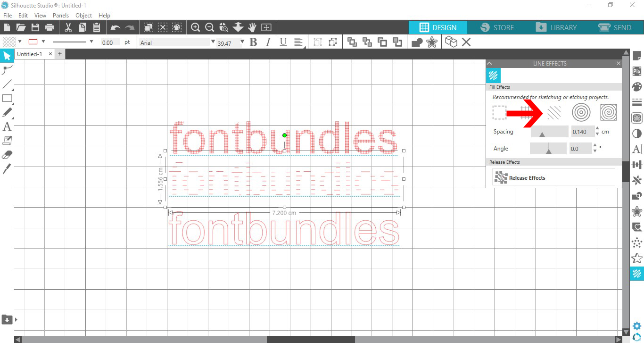The width and height of the screenshot is (644, 343).
Task: Pick the Draw a Note tool
Action: 7,141
